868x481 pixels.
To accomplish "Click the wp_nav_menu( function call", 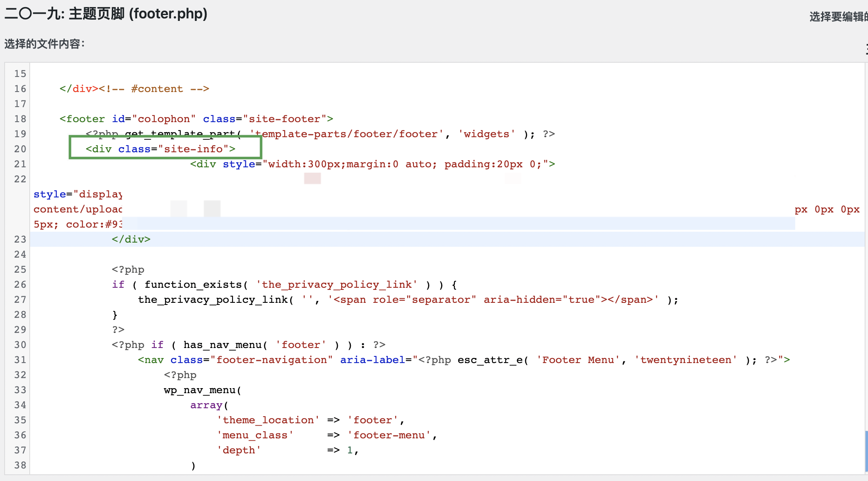I will [x=202, y=390].
